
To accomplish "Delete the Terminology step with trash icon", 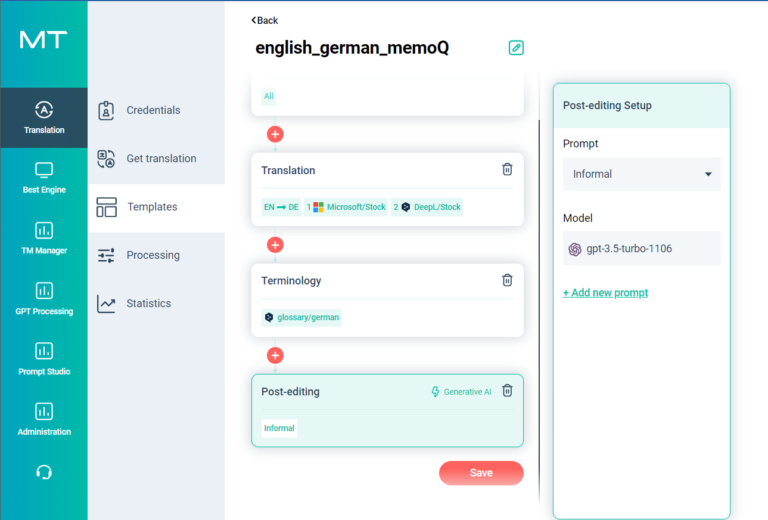I will tap(507, 281).
